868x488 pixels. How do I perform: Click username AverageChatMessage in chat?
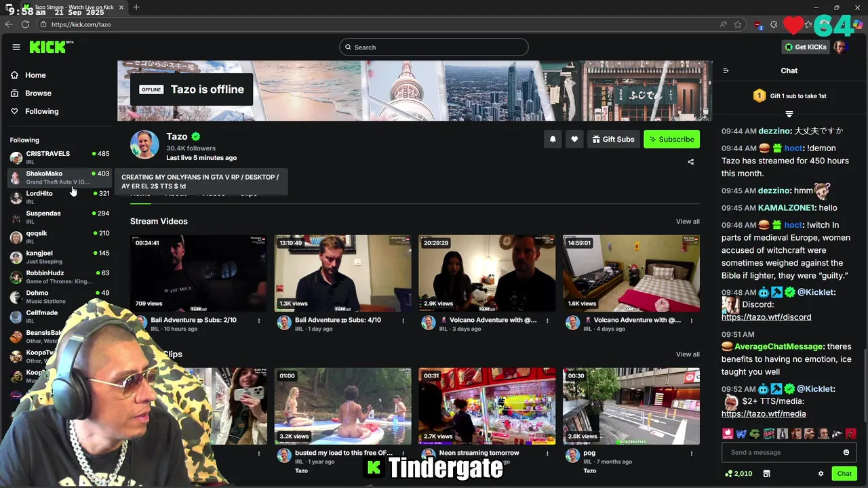click(x=779, y=346)
